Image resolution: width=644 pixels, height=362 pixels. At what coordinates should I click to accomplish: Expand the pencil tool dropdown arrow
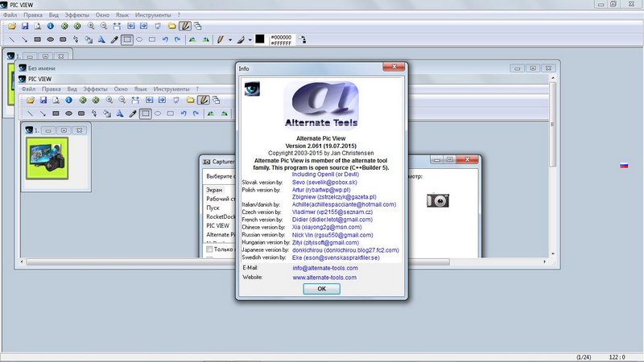point(230,40)
